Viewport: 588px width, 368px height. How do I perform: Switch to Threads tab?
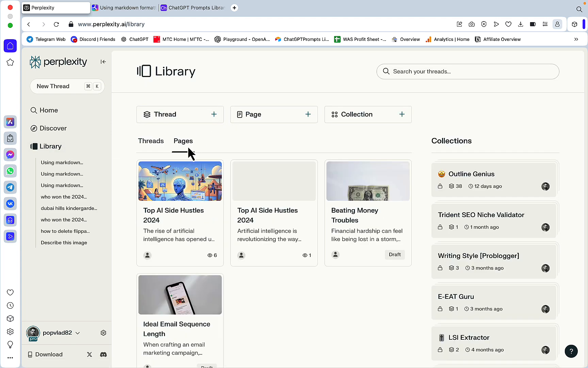click(x=151, y=141)
